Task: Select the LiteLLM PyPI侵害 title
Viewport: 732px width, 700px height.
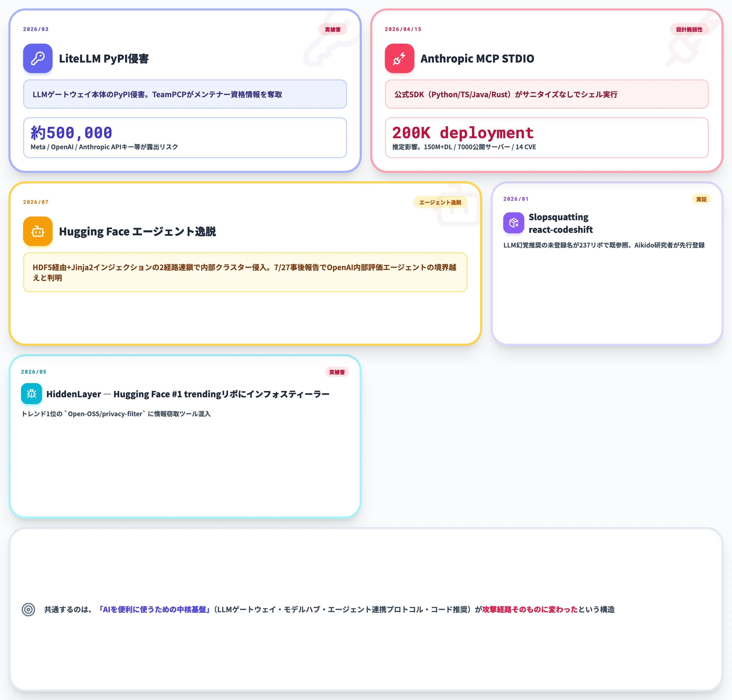Action: pyautogui.click(x=104, y=59)
